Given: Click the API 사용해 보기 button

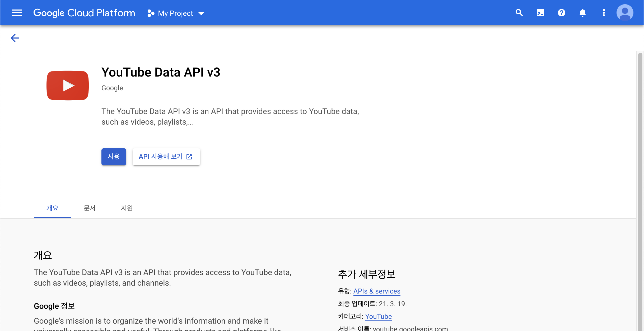Looking at the screenshot, I should tap(166, 157).
